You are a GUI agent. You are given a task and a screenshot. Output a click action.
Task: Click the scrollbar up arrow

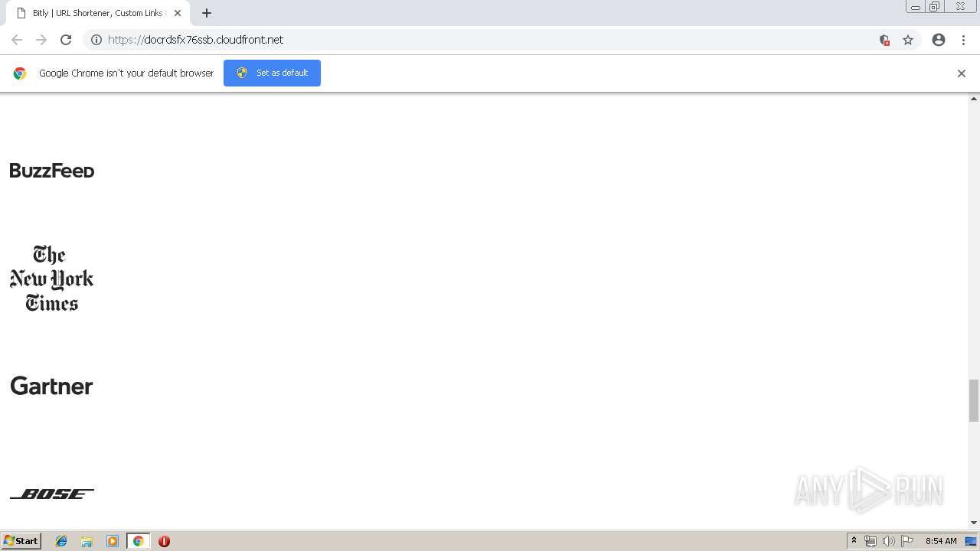[974, 99]
